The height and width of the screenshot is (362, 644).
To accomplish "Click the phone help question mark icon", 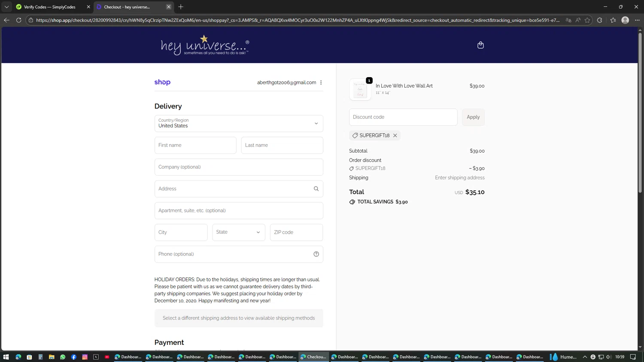I will [x=316, y=254].
